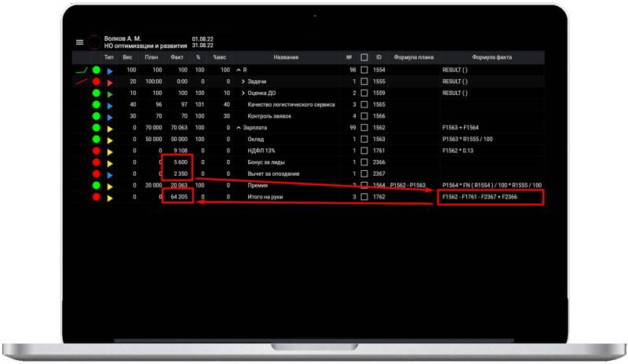Screen dimensions: 628x364
Task: Tick the checkbox for Контроль заявок
Action: coord(364,116)
